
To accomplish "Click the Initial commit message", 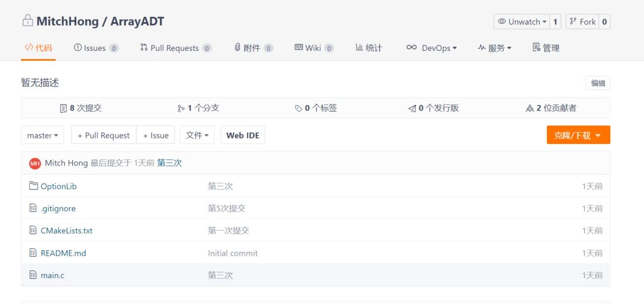I will (233, 253).
